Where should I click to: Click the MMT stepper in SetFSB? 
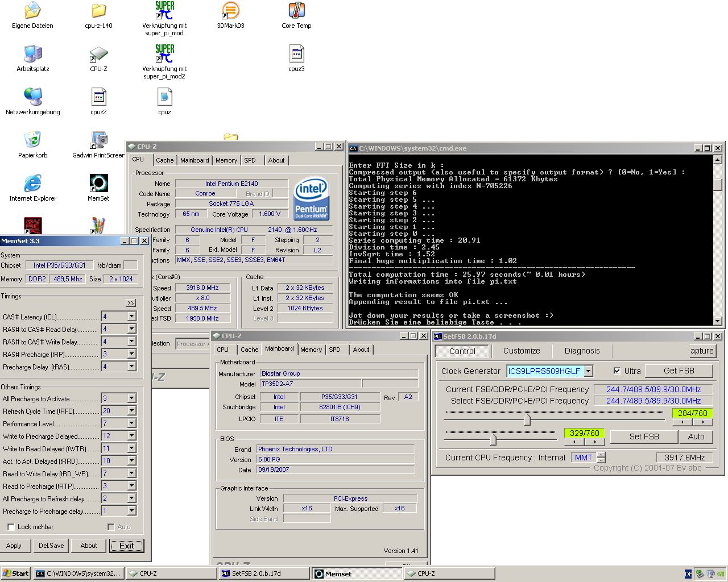(601, 457)
